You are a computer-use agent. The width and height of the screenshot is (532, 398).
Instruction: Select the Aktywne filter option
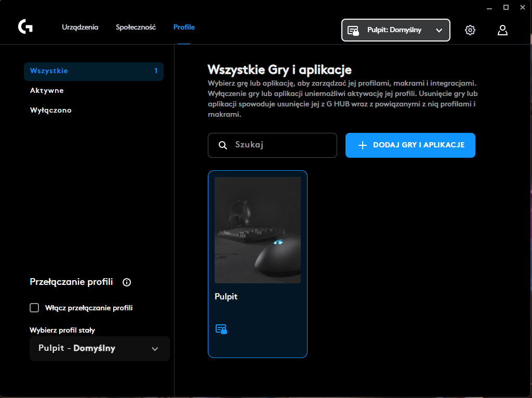pos(46,90)
